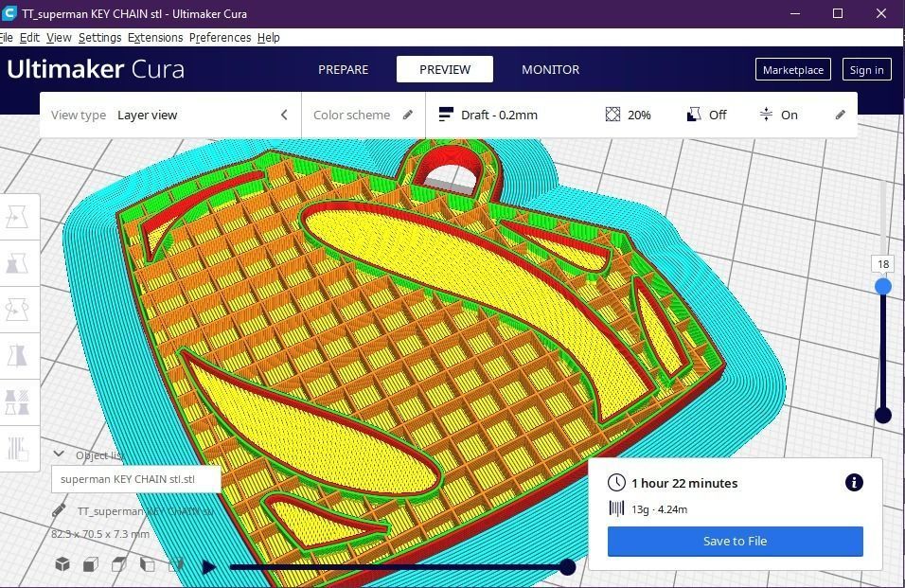Switch to 3D view orientation cube icon

coord(62,563)
